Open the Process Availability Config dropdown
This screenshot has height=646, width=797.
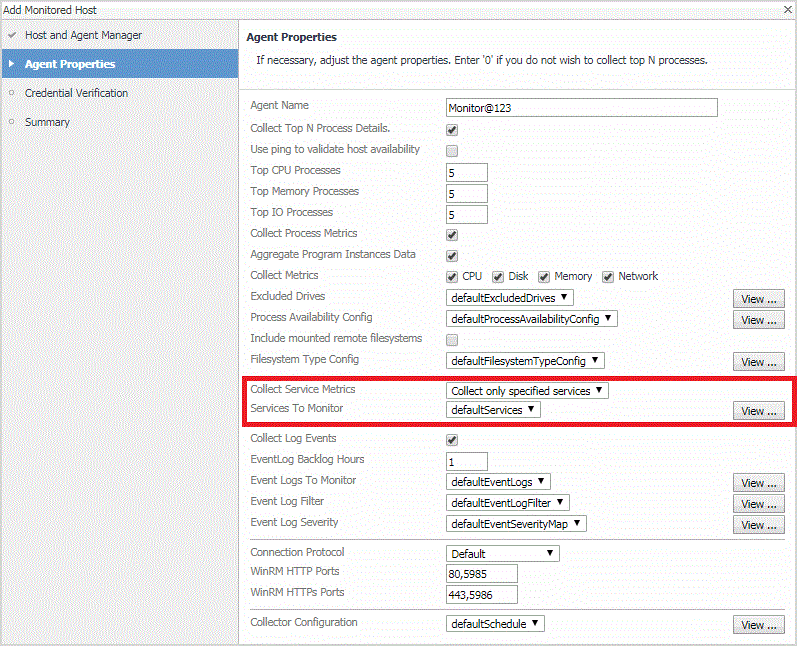(x=532, y=319)
